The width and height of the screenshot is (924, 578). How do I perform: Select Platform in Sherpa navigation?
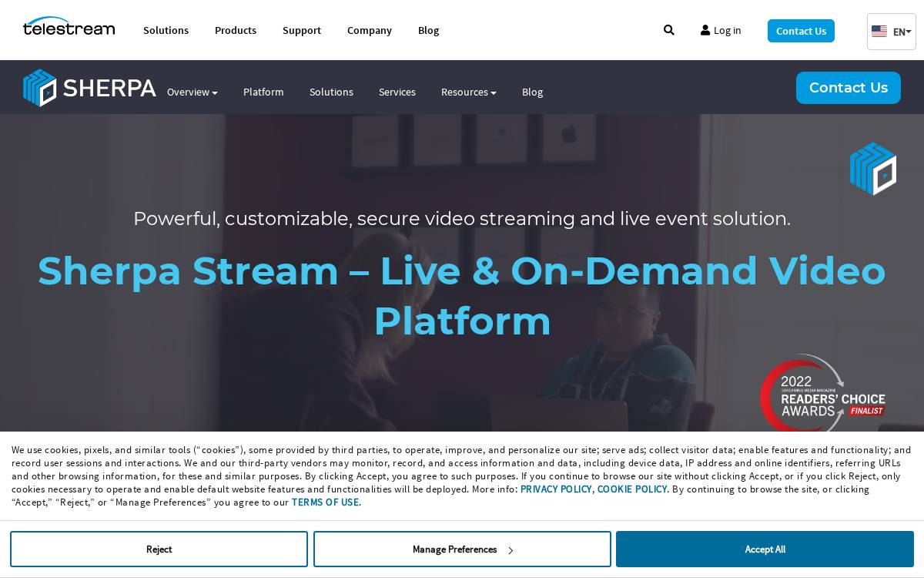coord(263,92)
